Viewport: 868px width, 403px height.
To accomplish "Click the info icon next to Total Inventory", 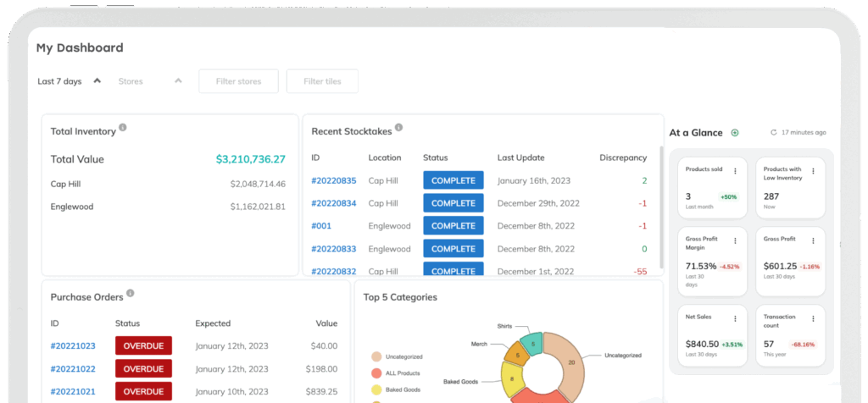I will pos(123,128).
